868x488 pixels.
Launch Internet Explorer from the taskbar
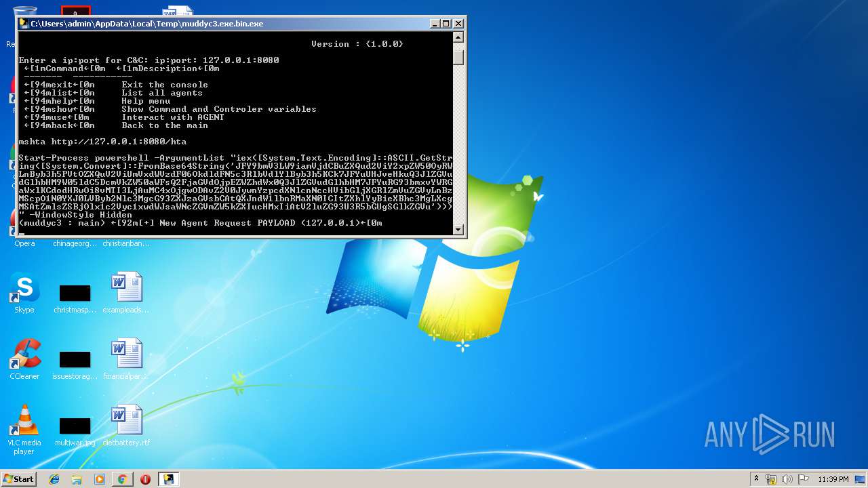click(x=54, y=479)
